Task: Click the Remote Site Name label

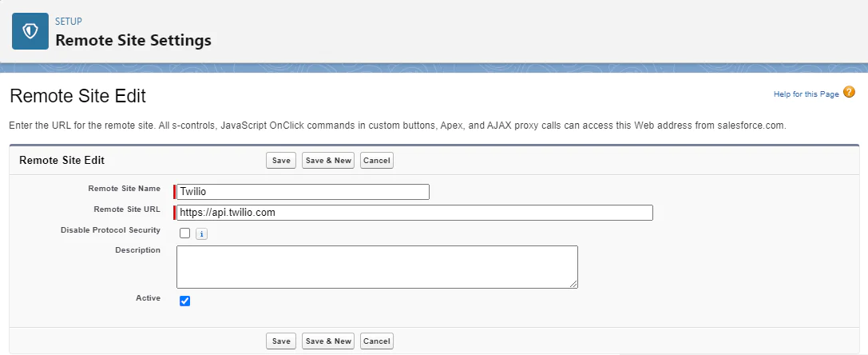Action: coord(124,189)
